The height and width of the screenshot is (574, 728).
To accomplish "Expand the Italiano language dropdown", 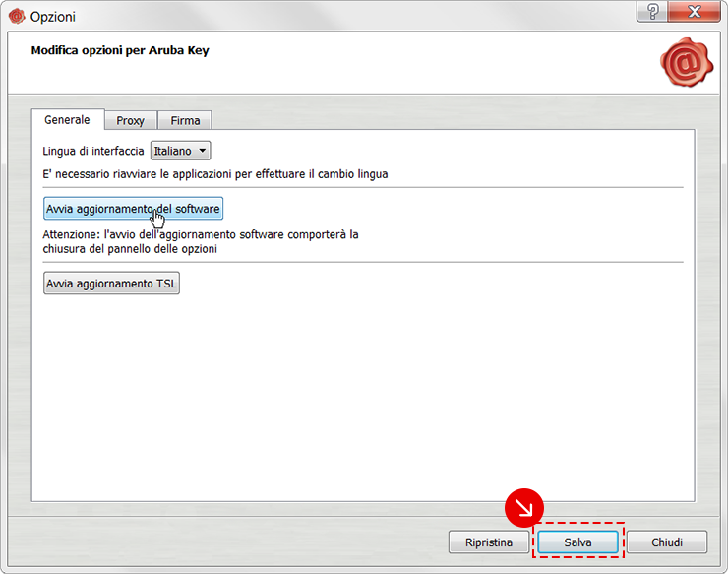I will (180, 151).
